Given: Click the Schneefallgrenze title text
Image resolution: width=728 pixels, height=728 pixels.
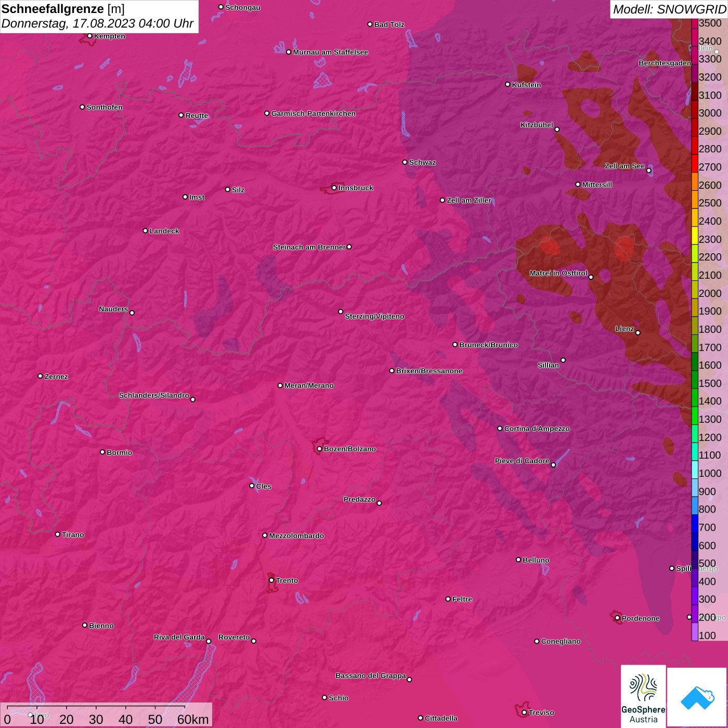Looking at the screenshot, I should 53,9.
